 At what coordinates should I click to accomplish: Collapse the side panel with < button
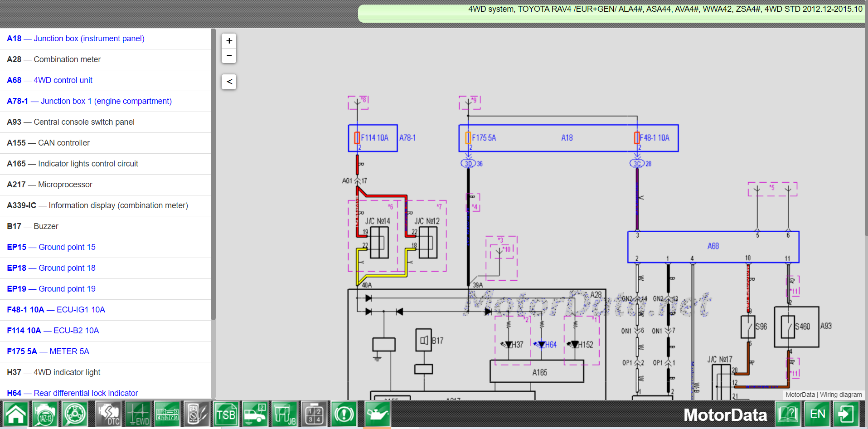229,82
